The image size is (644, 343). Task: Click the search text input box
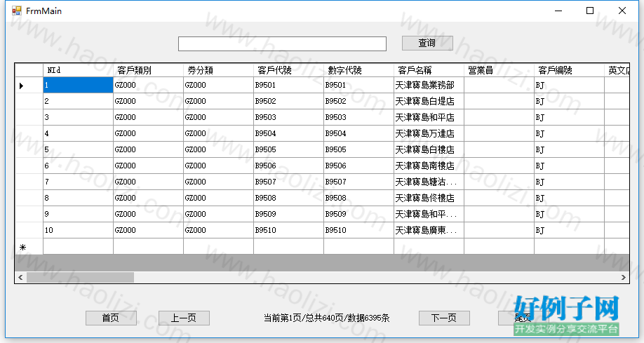tap(282, 44)
